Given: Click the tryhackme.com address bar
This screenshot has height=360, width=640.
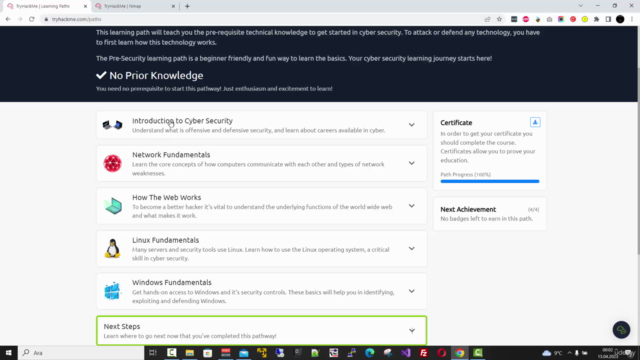Looking at the screenshot, I should 261,19.
